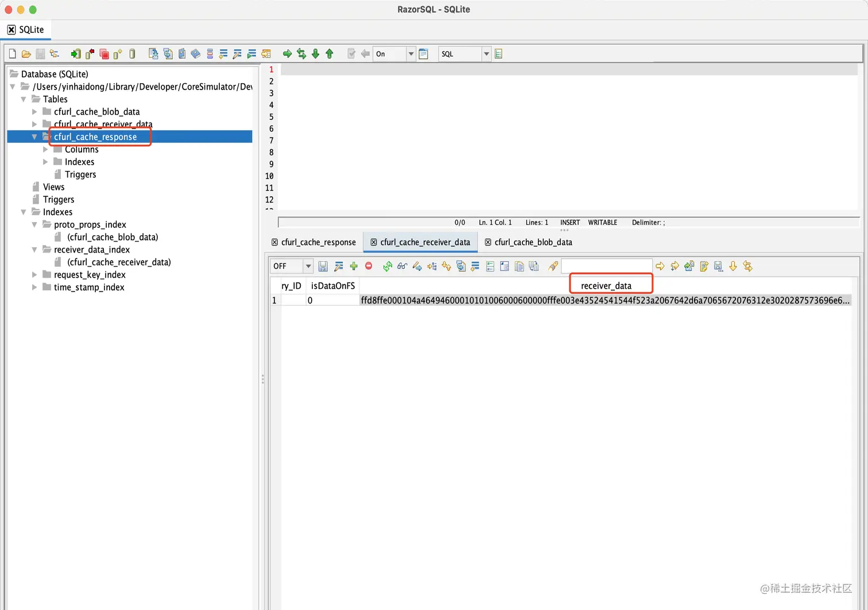Viewport: 868px width, 610px height.
Task: Click the connect icon with green arrow
Action: pyautogui.click(x=76, y=54)
